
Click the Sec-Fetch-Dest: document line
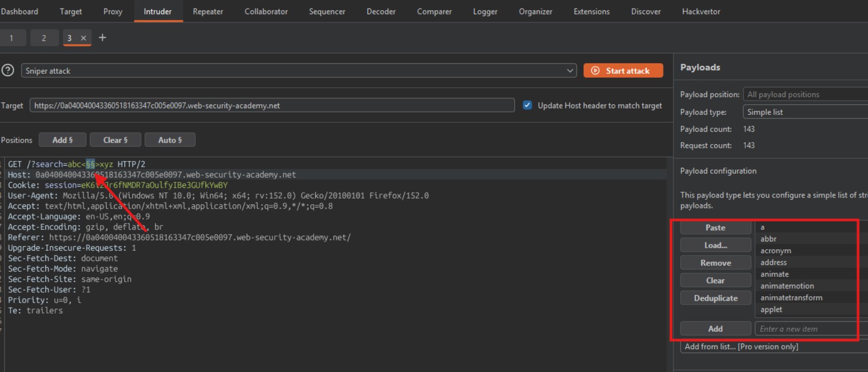(x=63, y=258)
